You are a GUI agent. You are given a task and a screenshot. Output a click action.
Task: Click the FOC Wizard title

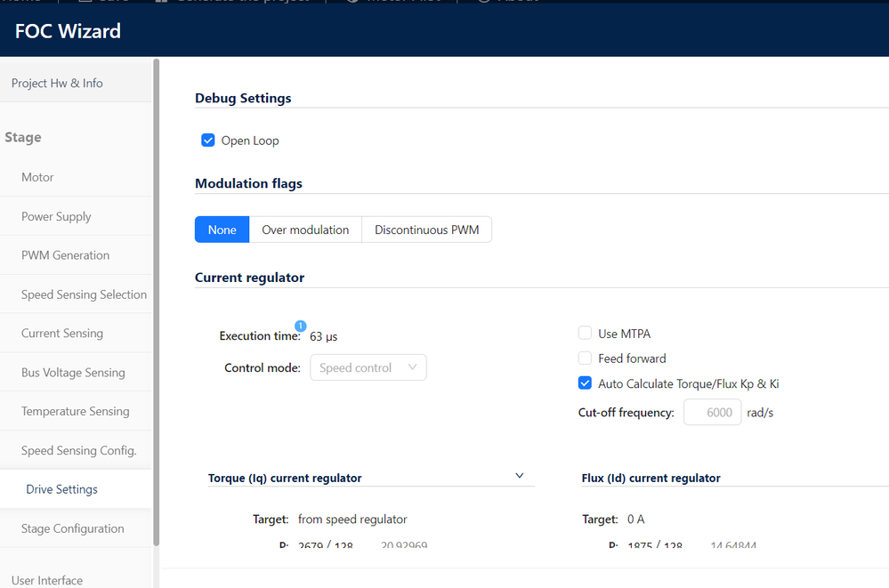click(x=68, y=31)
